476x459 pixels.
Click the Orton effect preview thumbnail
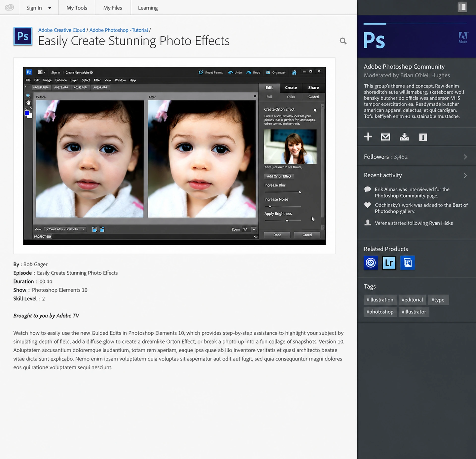[290, 147]
